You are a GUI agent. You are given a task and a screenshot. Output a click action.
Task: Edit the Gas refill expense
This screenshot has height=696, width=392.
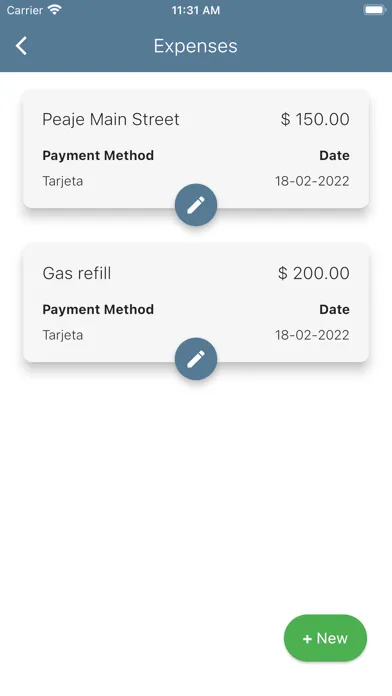click(196, 359)
